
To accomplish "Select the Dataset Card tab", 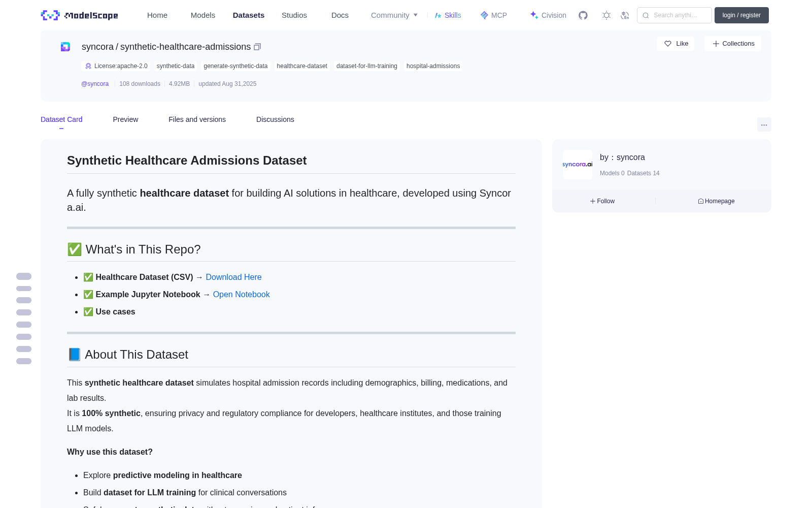I will pos(61,119).
